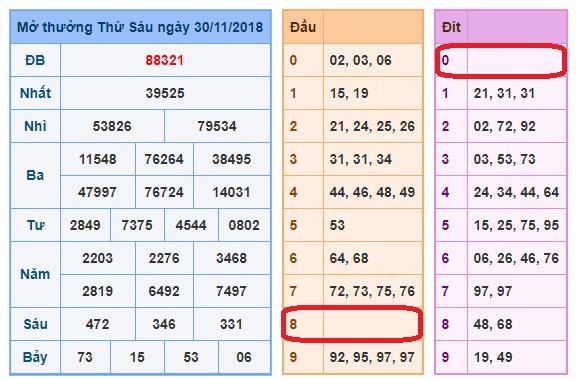The height and width of the screenshot is (379, 577).
Task: Click the Đầu values '21, 24, 25, 26'
Action: coord(372,126)
